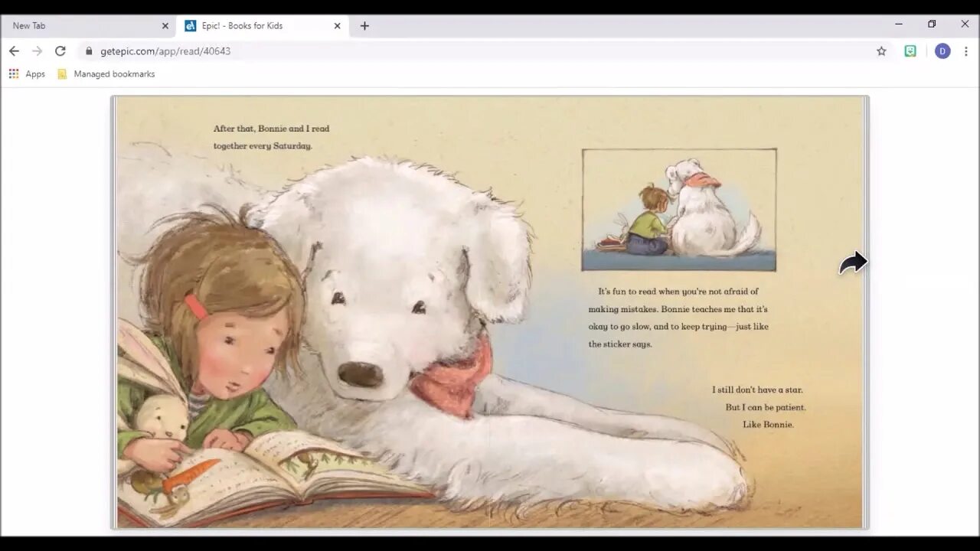980x551 pixels.
Task: Open a new browser tab
Action: (x=364, y=26)
